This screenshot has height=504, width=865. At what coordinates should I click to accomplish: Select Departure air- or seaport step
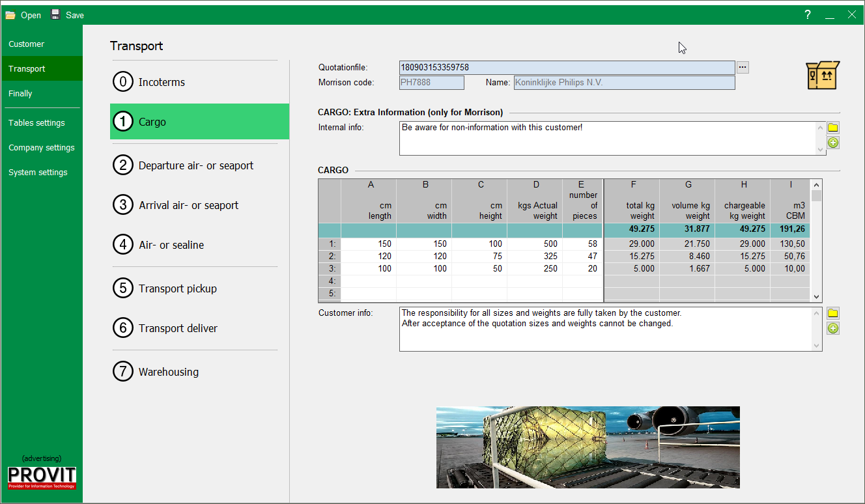[x=195, y=165]
